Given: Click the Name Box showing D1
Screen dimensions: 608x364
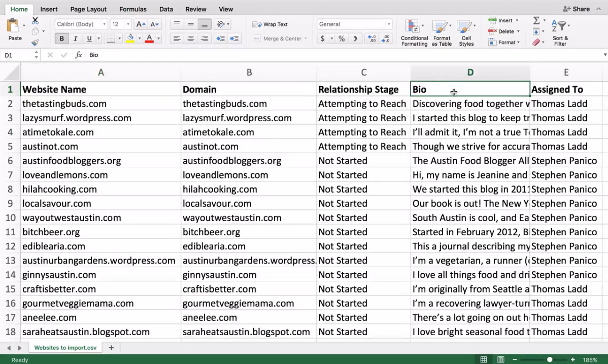Looking at the screenshot, I should tap(17, 55).
